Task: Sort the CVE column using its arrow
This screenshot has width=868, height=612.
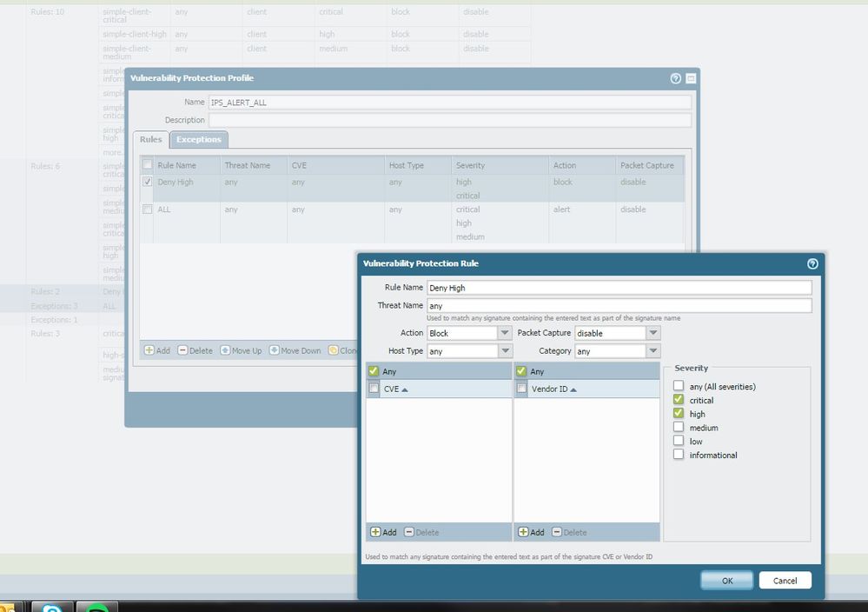Action: click(x=405, y=389)
